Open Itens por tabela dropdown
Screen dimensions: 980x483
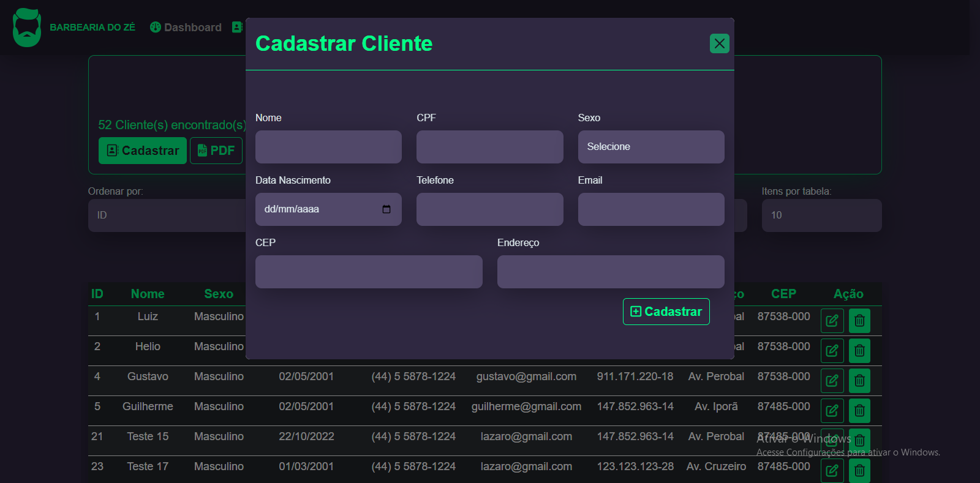[821, 215]
